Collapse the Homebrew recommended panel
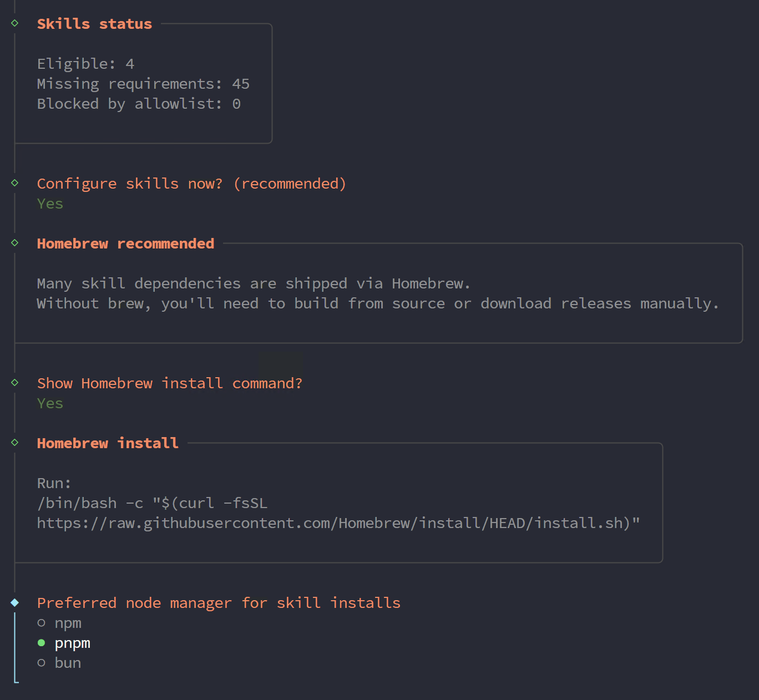Image resolution: width=759 pixels, height=700 pixels. click(125, 243)
